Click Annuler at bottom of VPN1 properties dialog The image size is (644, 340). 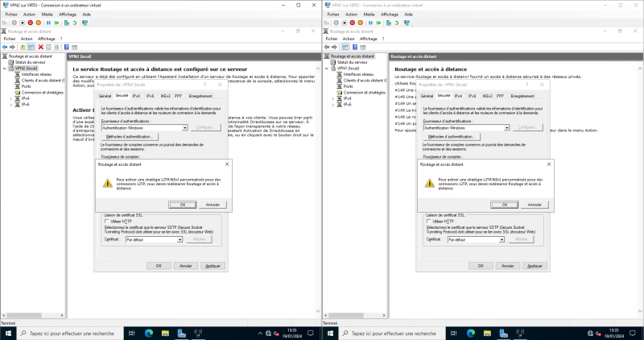(508, 266)
